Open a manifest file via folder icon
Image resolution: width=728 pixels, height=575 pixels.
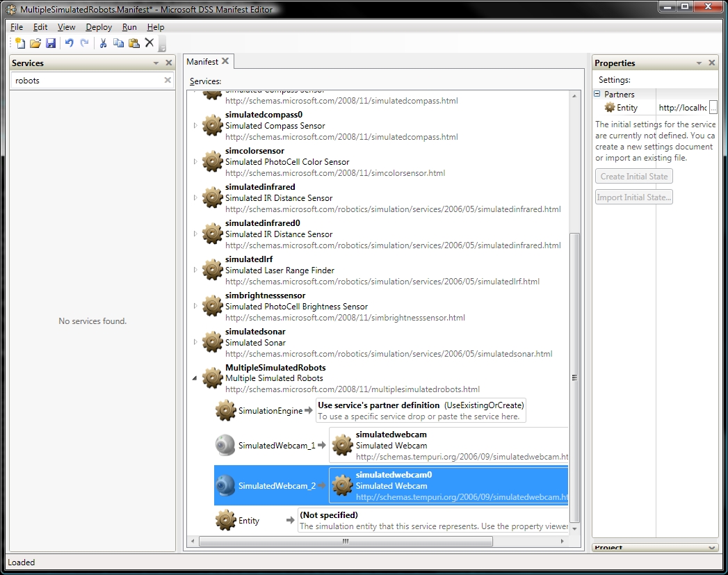point(35,43)
